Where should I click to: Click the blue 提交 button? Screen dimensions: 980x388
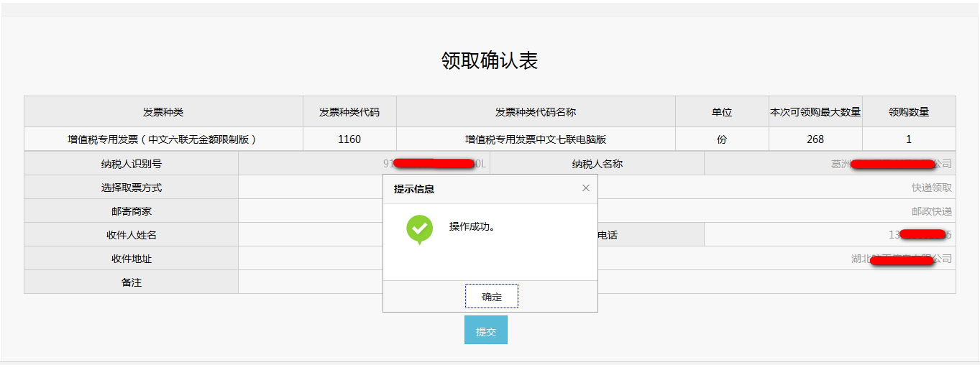coord(486,330)
